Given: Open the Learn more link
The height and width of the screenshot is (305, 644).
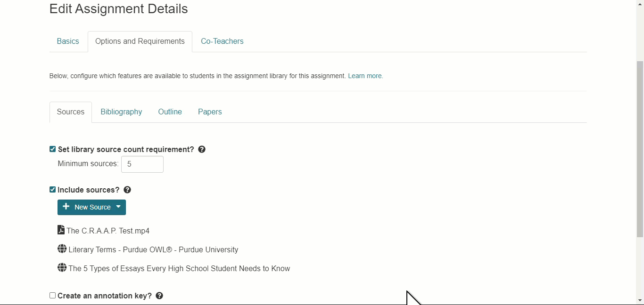Looking at the screenshot, I should (x=365, y=76).
